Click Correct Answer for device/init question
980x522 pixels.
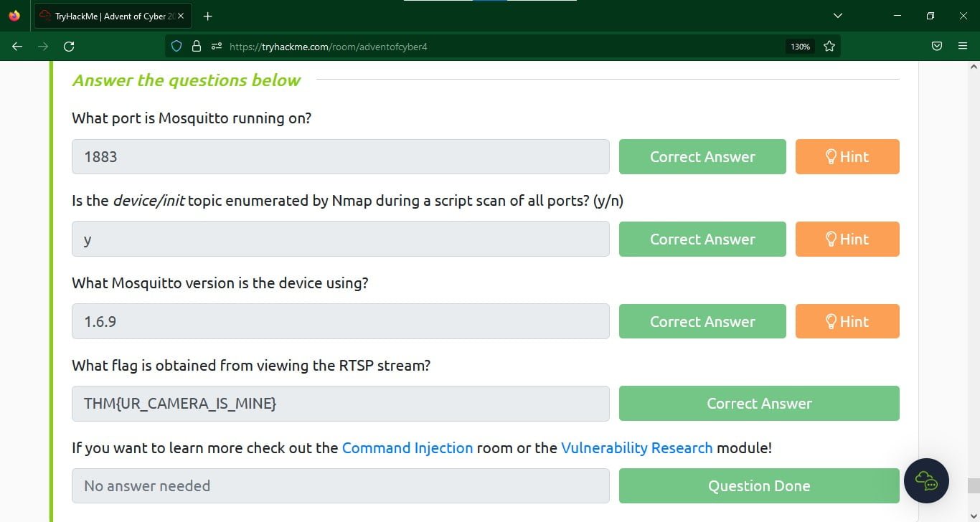pyautogui.click(x=702, y=239)
